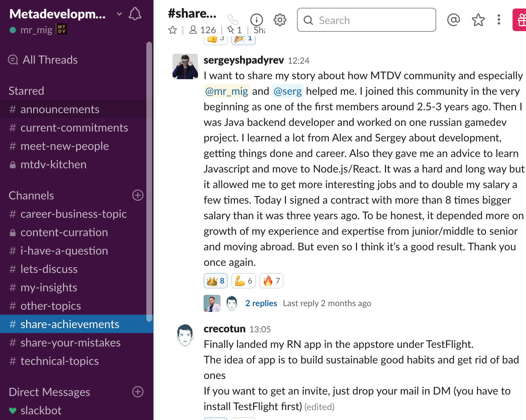Toggle the flexed bicep reaction
Viewport: 526px width, 420px height.
tap(244, 281)
